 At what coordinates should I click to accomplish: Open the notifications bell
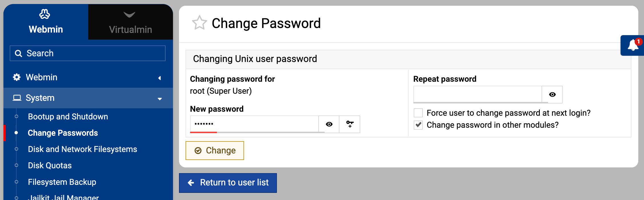(x=633, y=45)
